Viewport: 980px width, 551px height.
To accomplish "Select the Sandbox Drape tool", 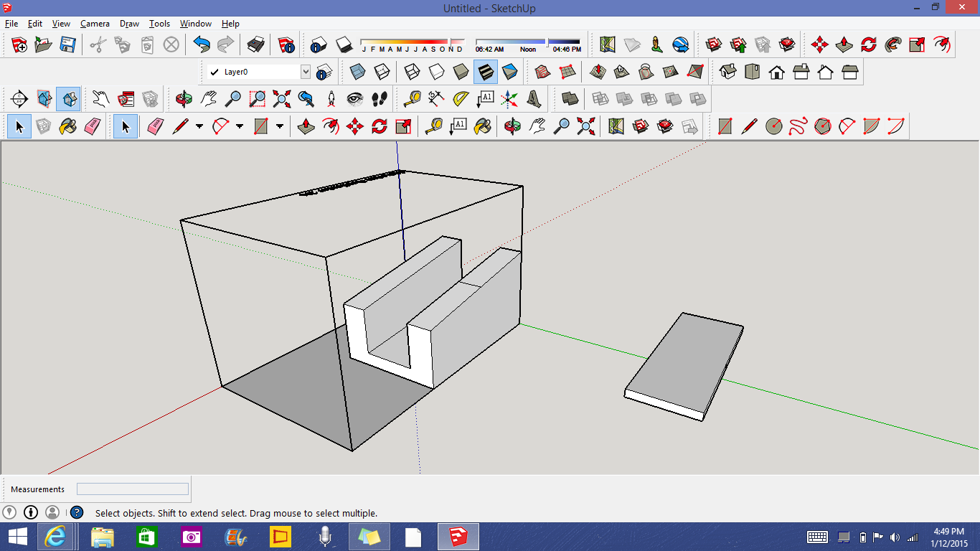I will click(646, 72).
